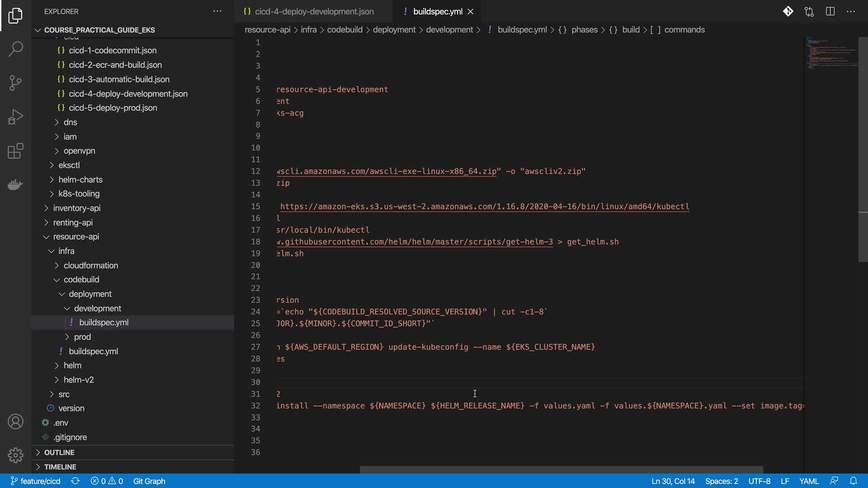
Task: Click Git Graph in status bar
Action: point(149,481)
